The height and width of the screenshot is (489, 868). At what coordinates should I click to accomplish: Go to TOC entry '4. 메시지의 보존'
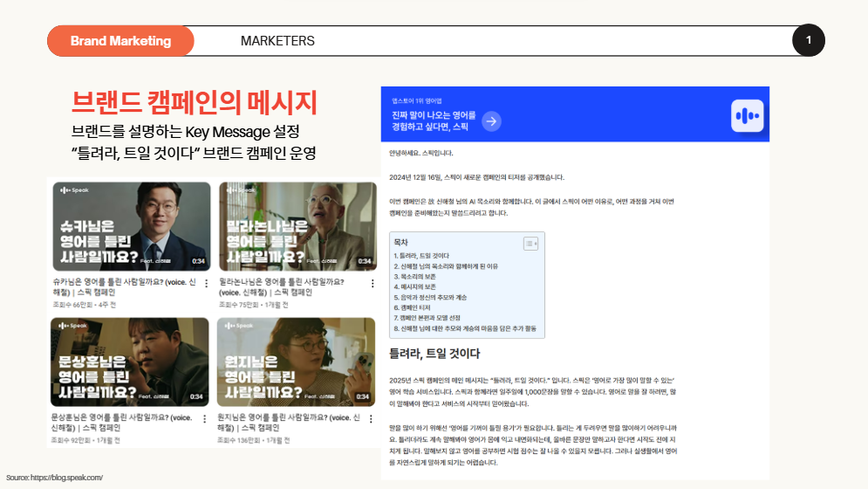point(414,286)
